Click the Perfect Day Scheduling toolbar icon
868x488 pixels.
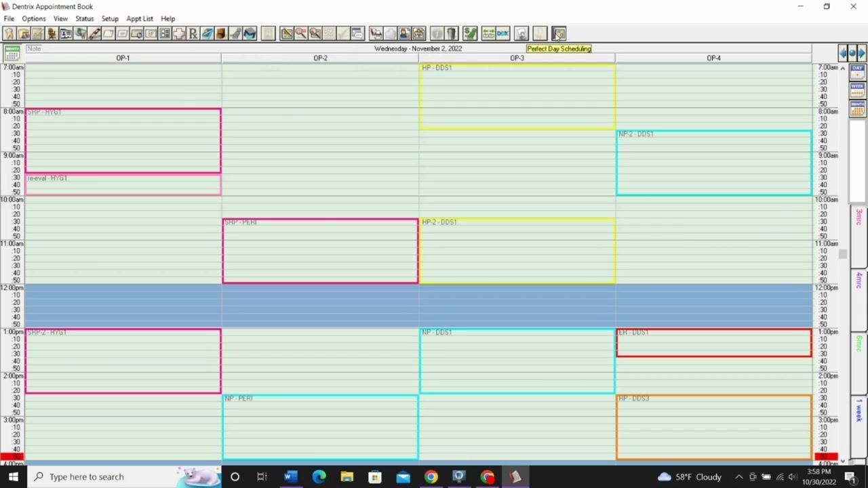click(x=559, y=33)
